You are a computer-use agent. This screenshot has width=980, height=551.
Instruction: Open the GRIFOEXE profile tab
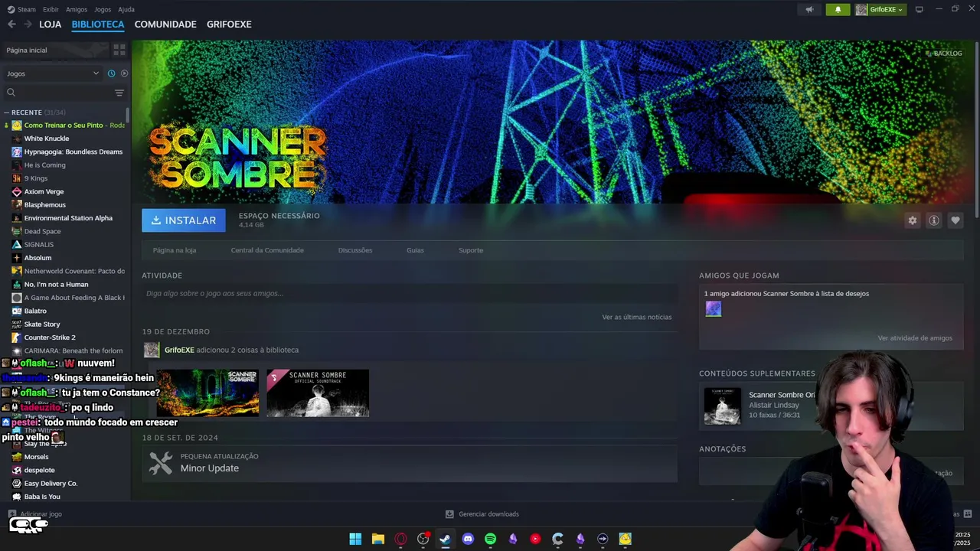click(229, 24)
